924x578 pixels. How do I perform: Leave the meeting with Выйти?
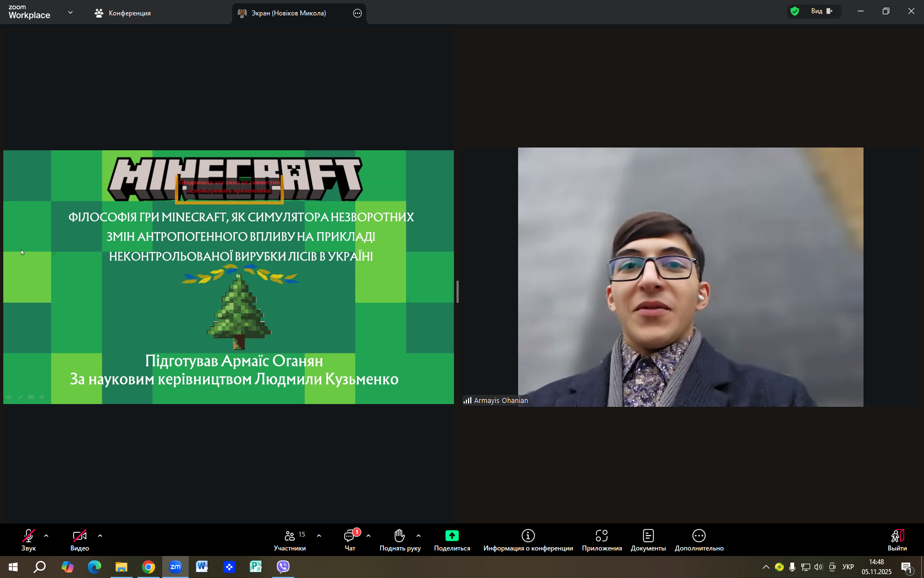(x=897, y=539)
